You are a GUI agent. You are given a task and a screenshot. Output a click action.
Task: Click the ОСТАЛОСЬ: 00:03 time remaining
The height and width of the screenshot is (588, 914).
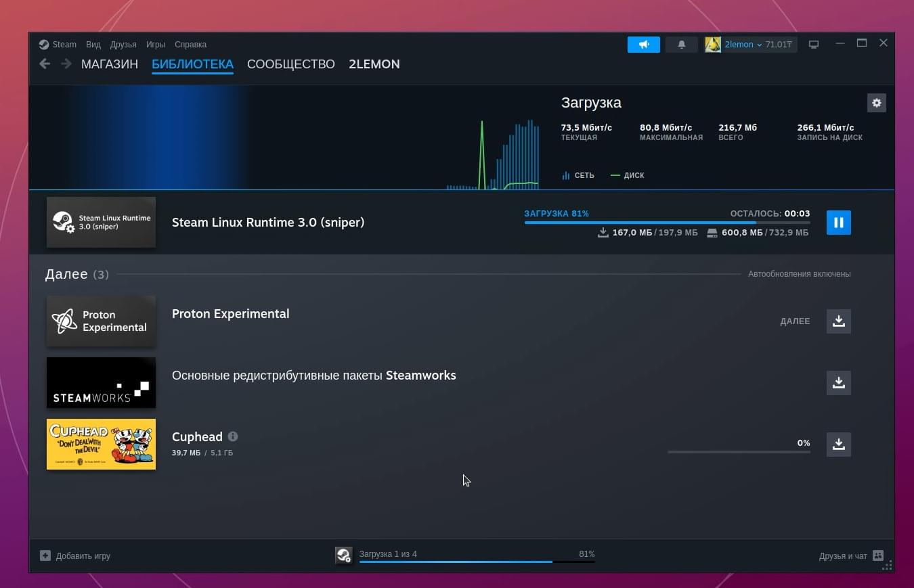point(770,213)
